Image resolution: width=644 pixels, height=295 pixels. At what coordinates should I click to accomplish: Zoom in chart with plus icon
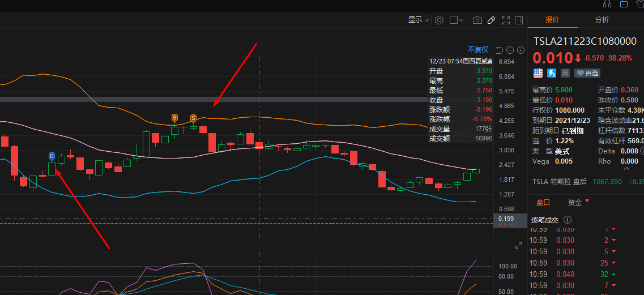click(x=521, y=50)
